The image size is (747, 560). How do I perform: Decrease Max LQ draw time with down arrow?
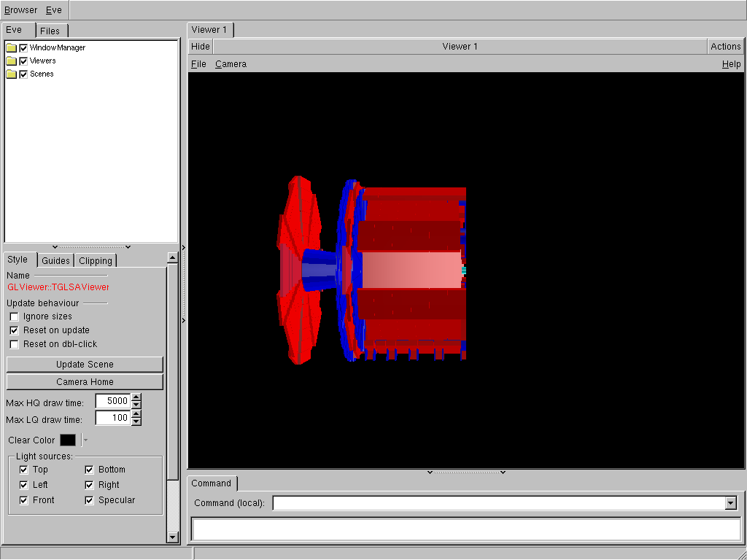(x=136, y=421)
